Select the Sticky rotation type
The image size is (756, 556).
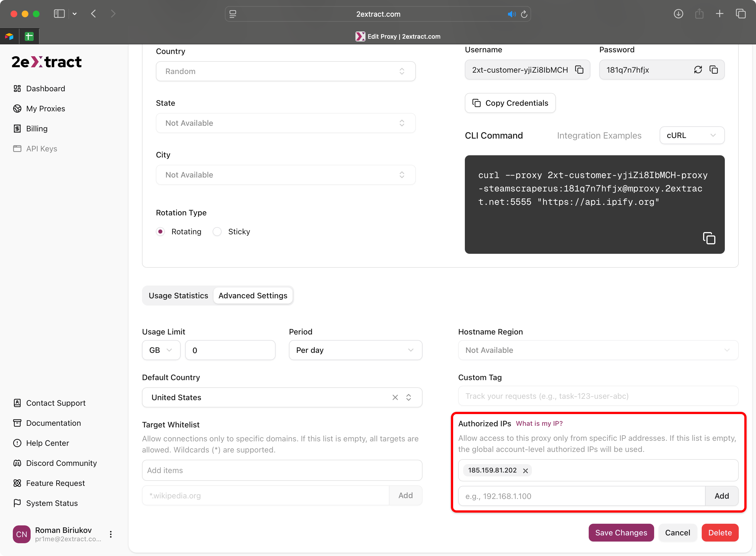click(x=217, y=232)
